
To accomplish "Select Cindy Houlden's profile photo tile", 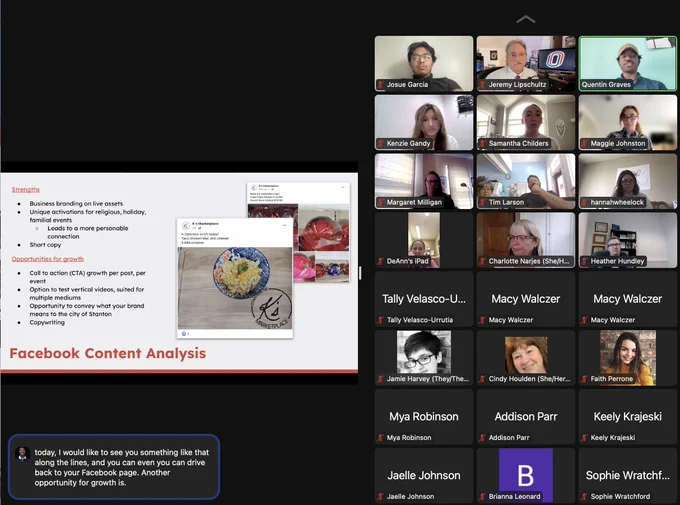I will click(526, 358).
